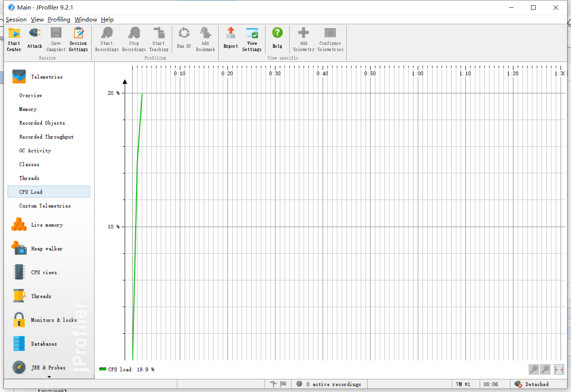Click the Stop Recordings button
The height and width of the screenshot is (392, 571).
coord(134,39)
